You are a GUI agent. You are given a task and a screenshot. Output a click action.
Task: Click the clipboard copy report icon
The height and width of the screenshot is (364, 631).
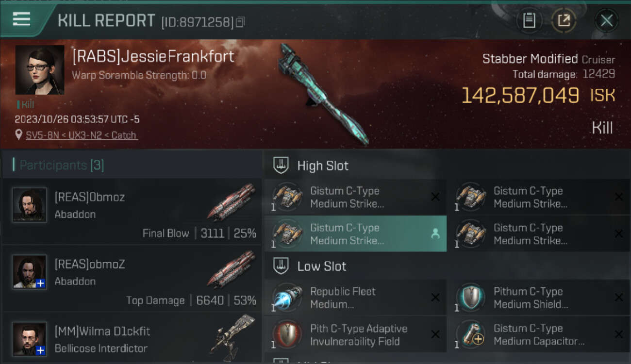(x=529, y=20)
